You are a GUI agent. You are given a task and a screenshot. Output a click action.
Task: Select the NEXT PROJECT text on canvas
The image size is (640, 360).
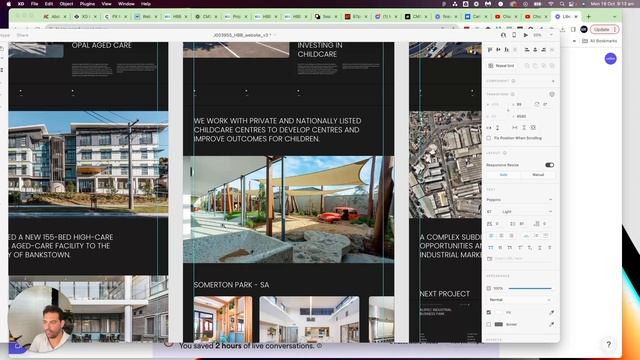point(444,293)
